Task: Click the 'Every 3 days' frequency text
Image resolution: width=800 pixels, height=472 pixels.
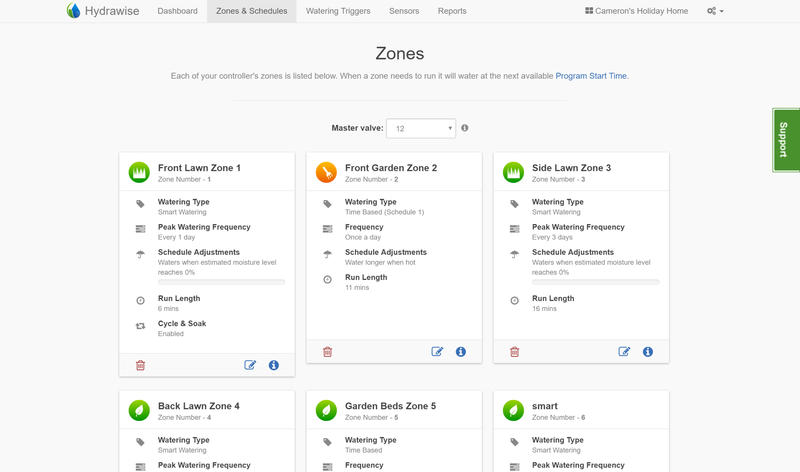Action: pos(552,237)
